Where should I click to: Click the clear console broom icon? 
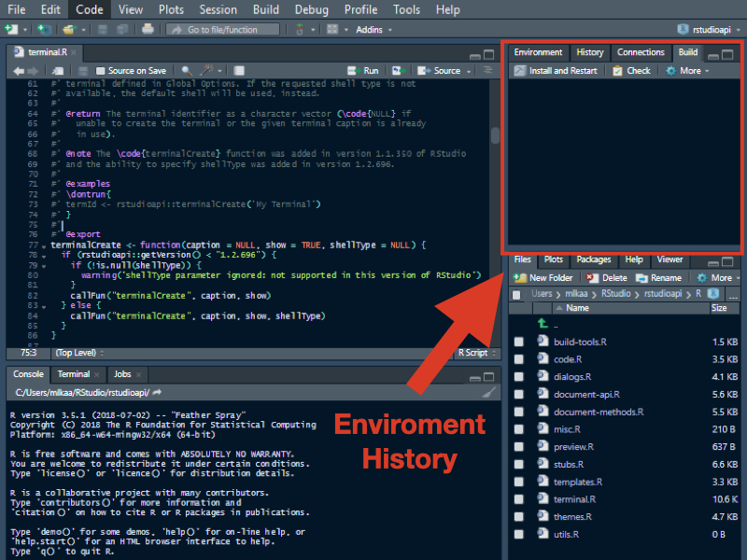tap(489, 392)
